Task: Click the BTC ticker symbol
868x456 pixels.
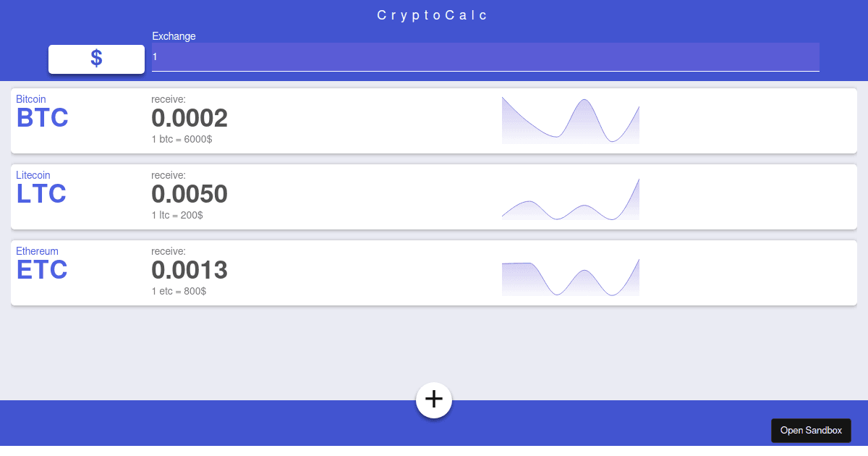Action: coord(41,117)
